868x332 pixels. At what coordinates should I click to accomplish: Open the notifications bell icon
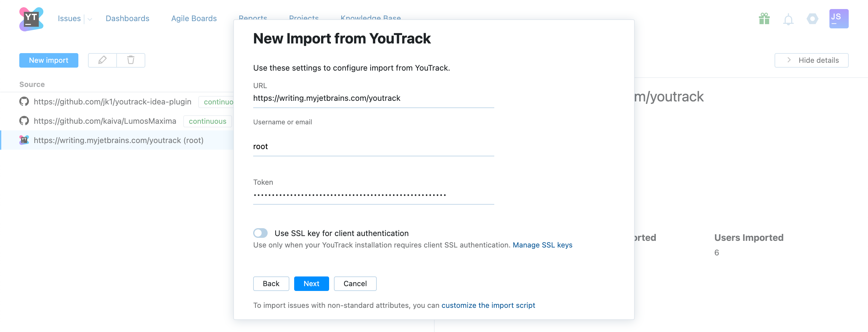click(x=788, y=20)
